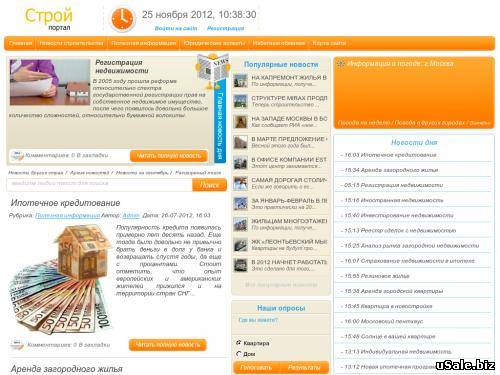Open Новости строительства menu item
This screenshot has height=375, width=500.
pos(71,43)
